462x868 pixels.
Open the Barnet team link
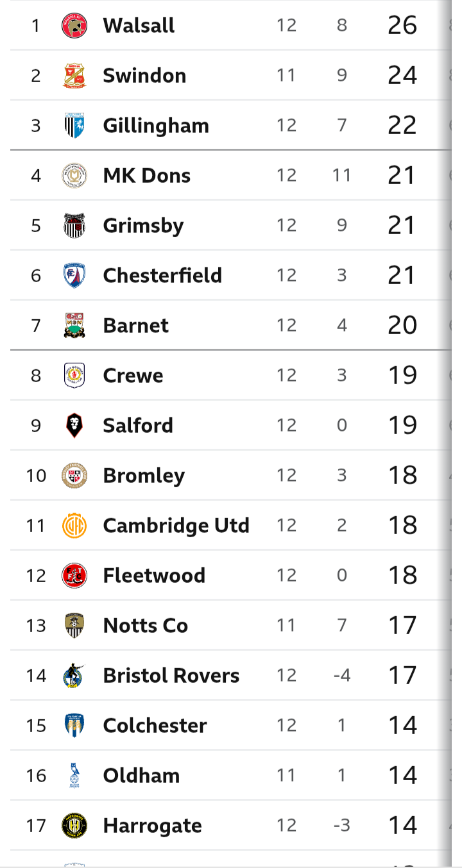click(x=135, y=326)
